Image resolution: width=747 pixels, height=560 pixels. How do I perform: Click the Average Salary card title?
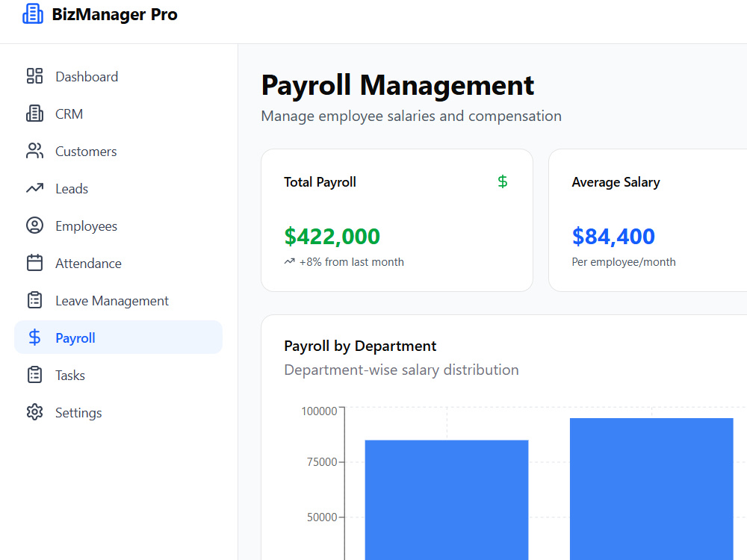pyautogui.click(x=616, y=182)
